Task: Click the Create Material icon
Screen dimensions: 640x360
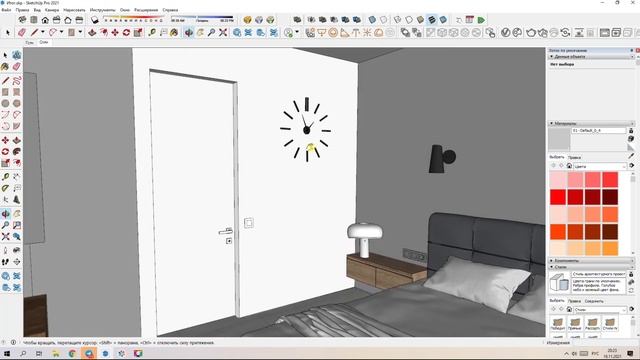Action: (x=631, y=139)
